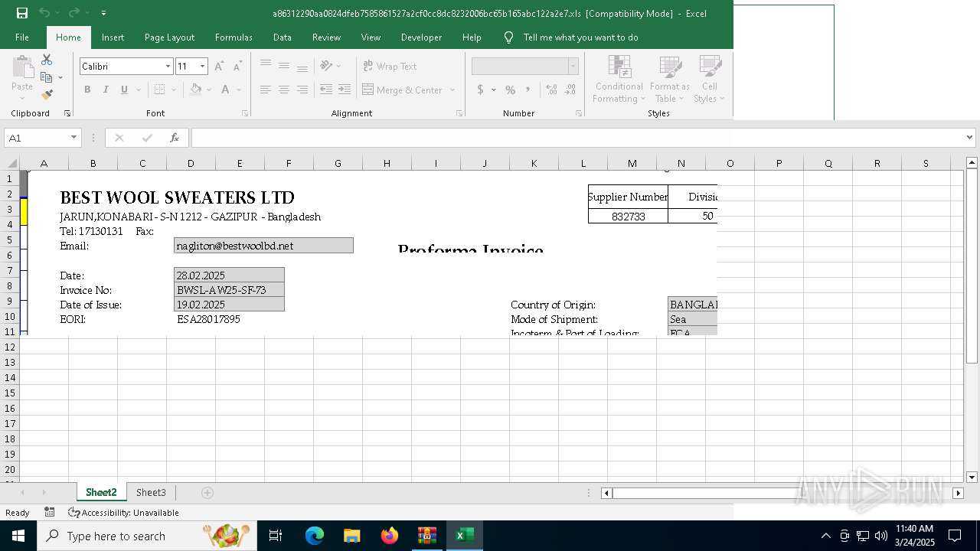Click Accessibility: Unavailable in status bar
This screenshot has height=551, width=980.
pos(124,513)
